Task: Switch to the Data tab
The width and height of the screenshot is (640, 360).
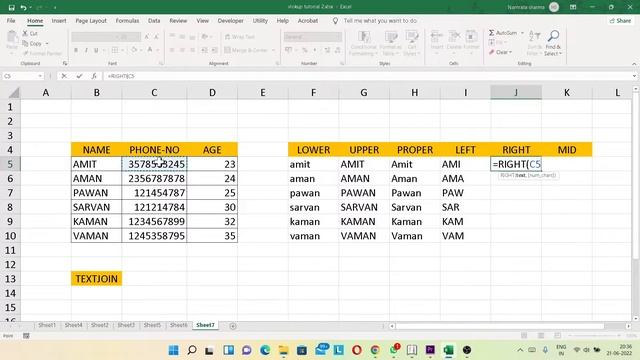Action: click(x=154, y=20)
